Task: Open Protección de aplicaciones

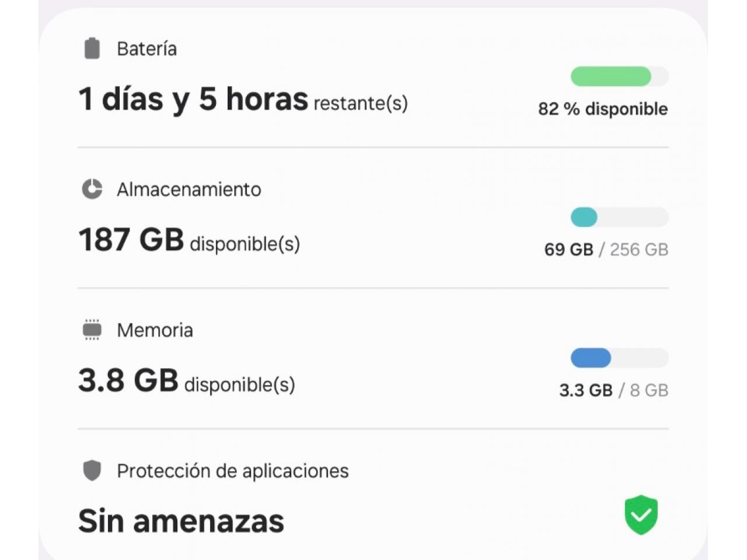Action: point(233,471)
